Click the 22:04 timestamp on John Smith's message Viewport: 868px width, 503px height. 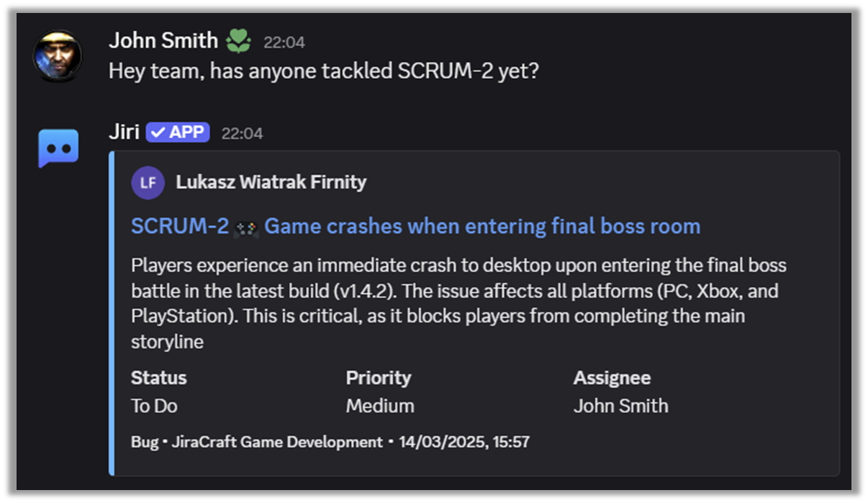point(286,42)
